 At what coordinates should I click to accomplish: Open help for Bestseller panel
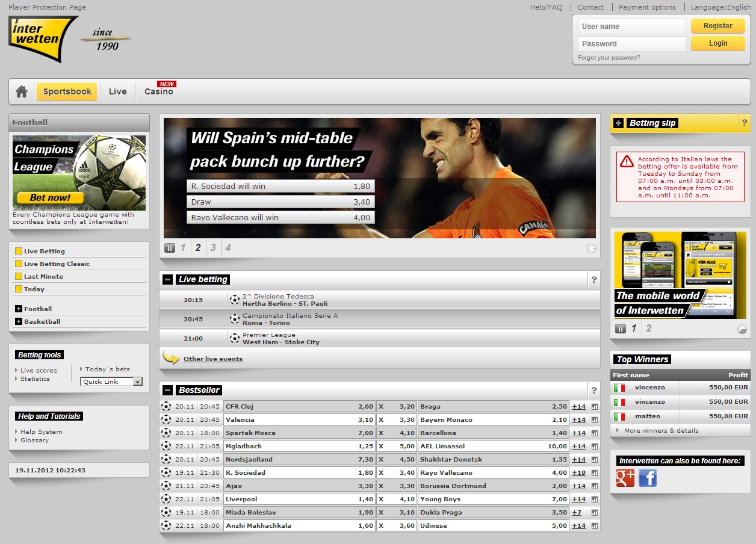594,390
